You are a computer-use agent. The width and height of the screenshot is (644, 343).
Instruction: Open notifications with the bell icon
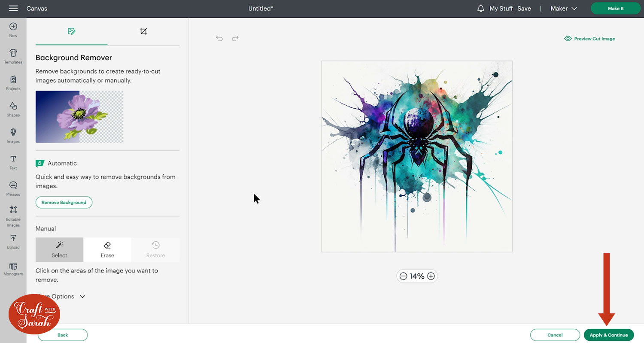[481, 9]
